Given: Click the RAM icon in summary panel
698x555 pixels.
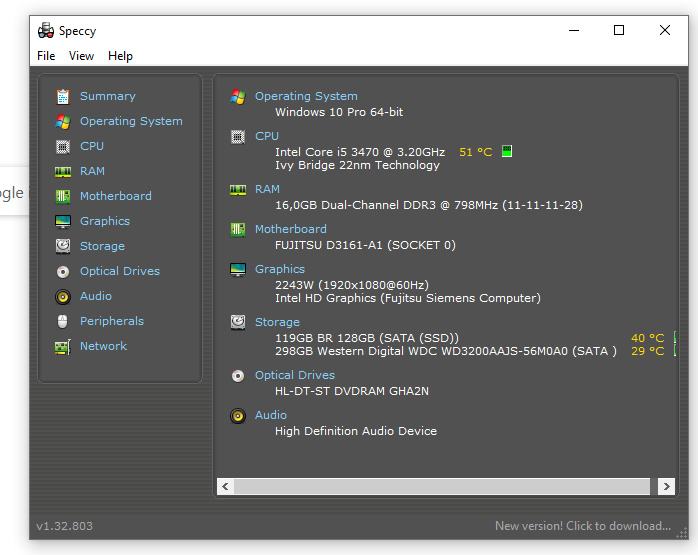Looking at the screenshot, I should [238, 190].
